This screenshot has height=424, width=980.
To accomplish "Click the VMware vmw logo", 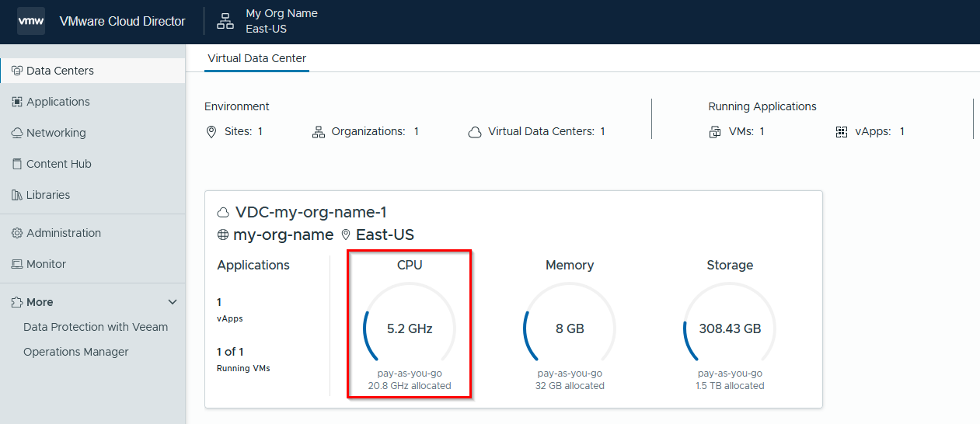I will [x=31, y=21].
